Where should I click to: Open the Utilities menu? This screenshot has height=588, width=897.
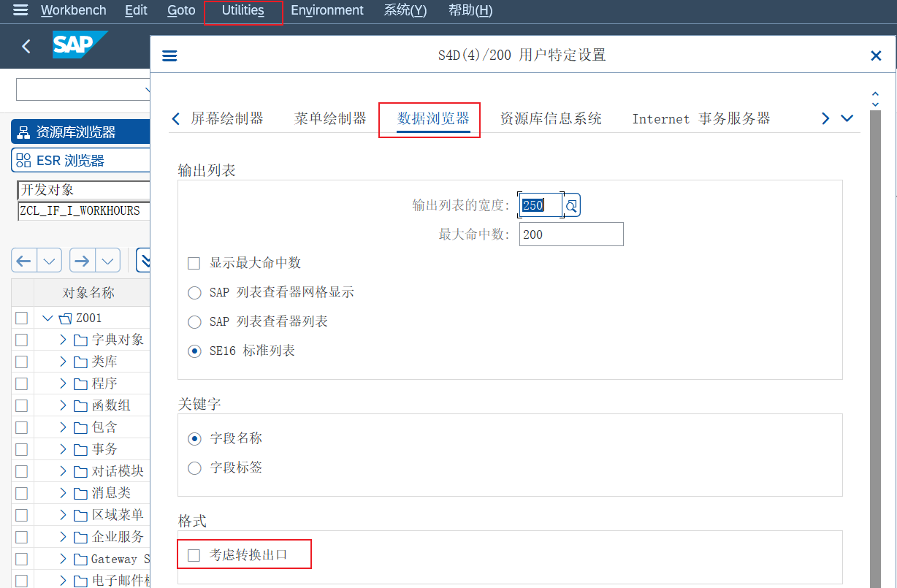coord(243,10)
